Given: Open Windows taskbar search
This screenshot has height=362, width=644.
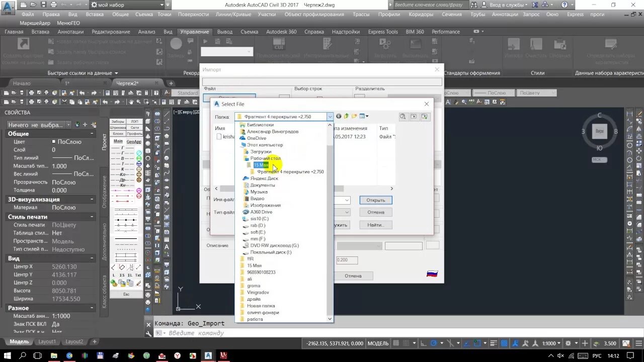Looking at the screenshot, I should tap(23, 355).
